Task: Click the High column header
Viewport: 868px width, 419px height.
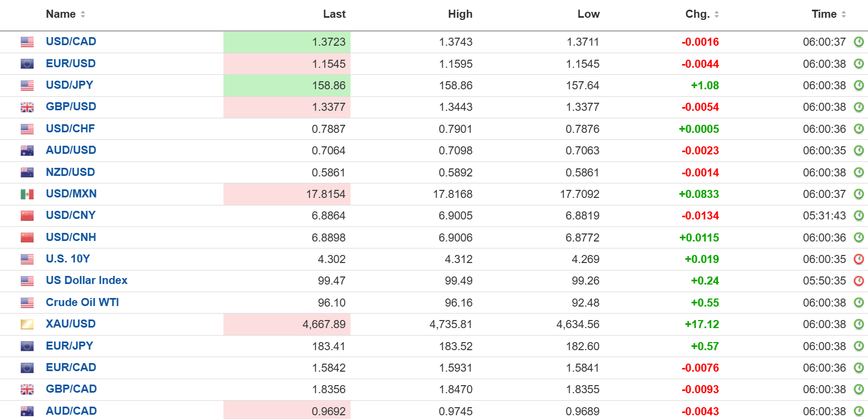Action: click(460, 15)
